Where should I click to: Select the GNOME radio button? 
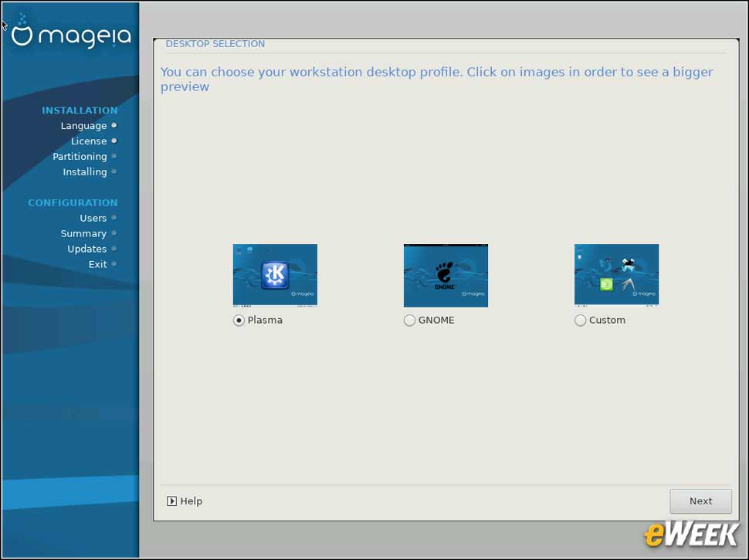(409, 320)
